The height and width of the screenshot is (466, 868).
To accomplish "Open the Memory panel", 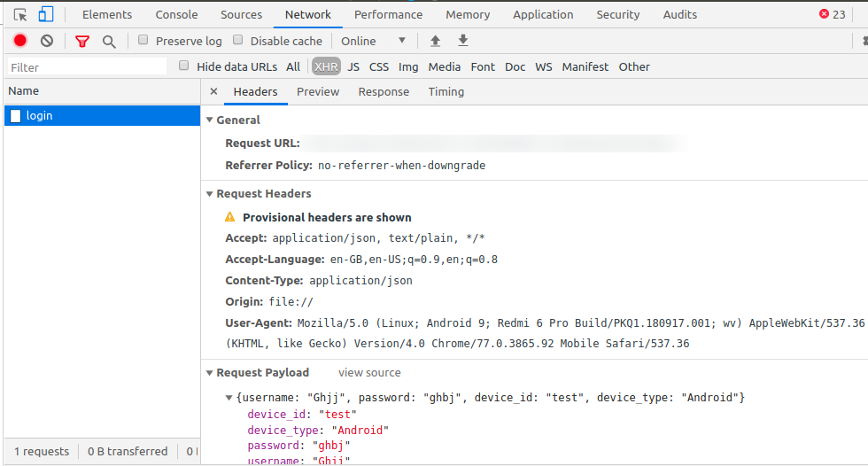I will (x=468, y=14).
